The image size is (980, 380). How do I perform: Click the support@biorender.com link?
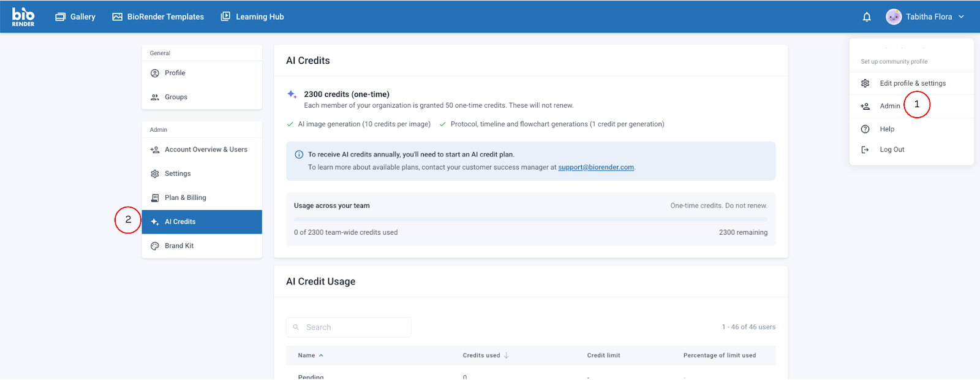click(595, 167)
